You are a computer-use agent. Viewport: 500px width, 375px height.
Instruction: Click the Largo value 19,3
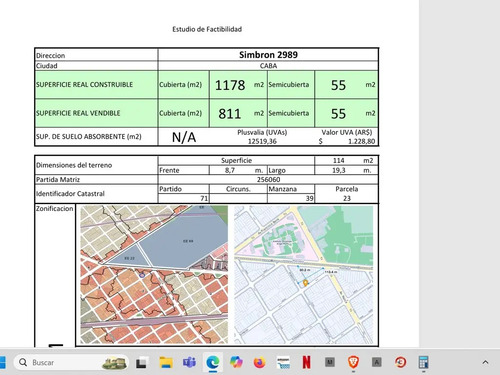point(339,170)
